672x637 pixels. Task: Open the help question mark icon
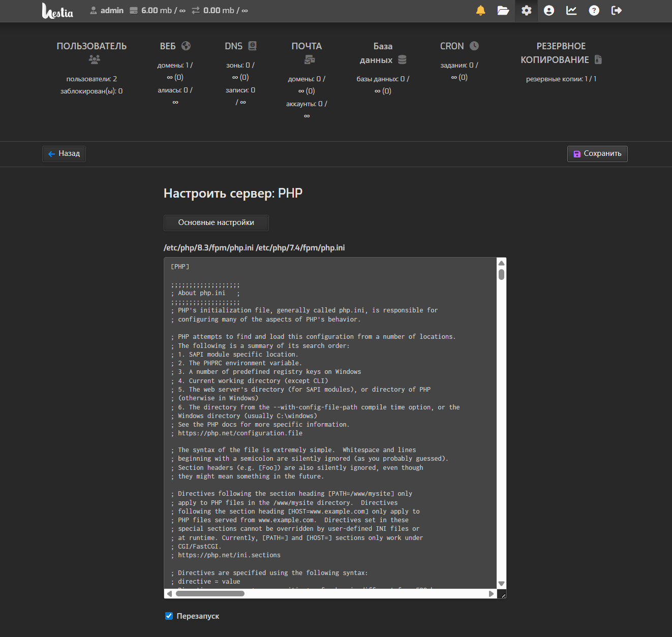tap(594, 11)
